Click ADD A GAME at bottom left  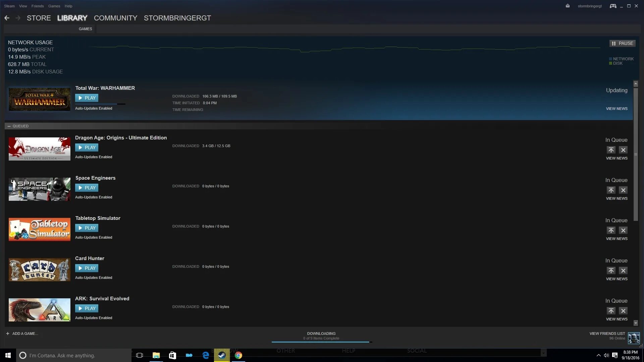22,334
